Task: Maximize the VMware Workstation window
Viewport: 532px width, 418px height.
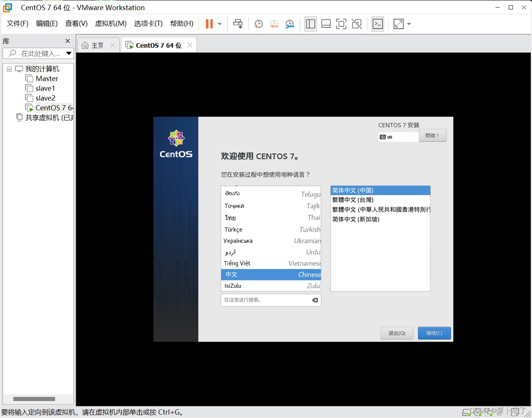Action: pyautogui.click(x=511, y=7)
